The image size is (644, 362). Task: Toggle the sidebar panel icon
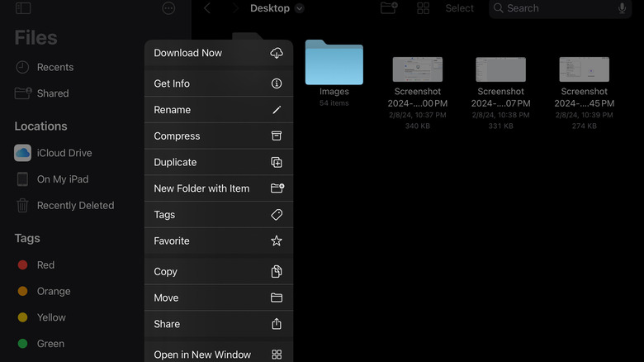(23, 8)
